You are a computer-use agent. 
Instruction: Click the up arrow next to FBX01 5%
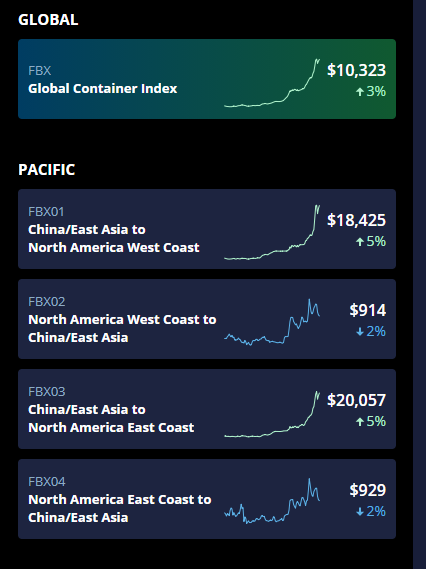coord(360,242)
